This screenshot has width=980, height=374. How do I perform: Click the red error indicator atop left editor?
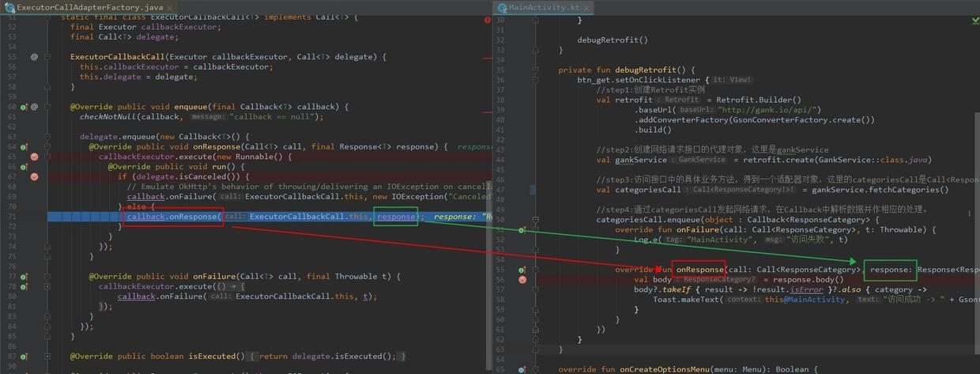click(487, 20)
